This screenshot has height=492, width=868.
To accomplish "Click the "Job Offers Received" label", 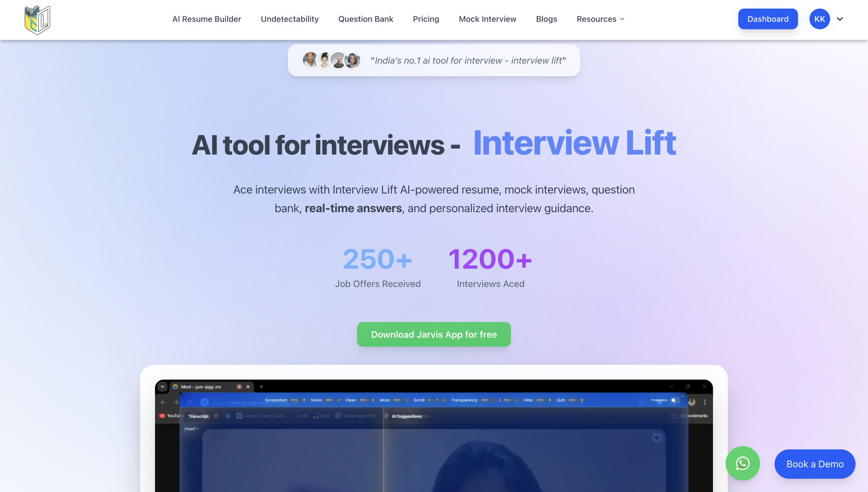I will tap(378, 284).
